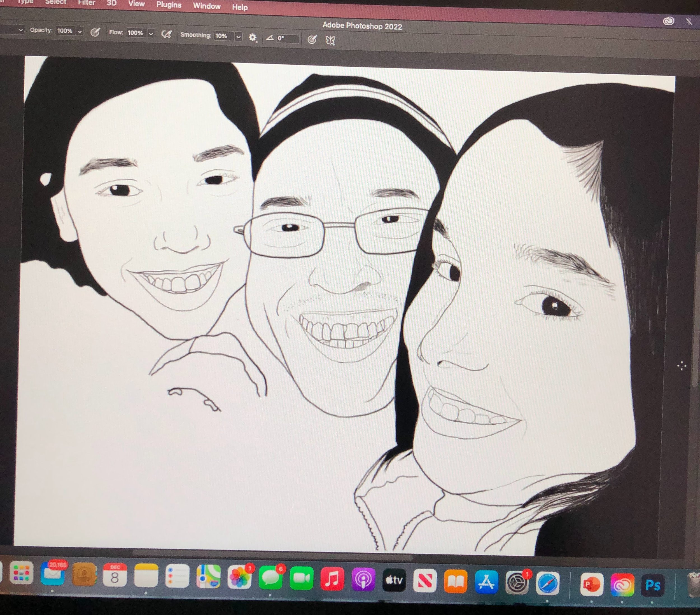This screenshot has height=615, width=700.
Task: Open System Preferences in the dock
Action: point(517,583)
